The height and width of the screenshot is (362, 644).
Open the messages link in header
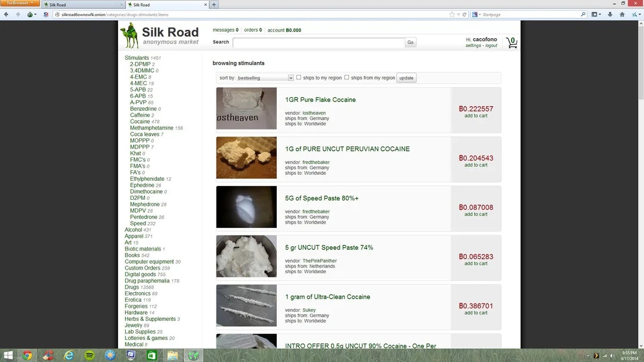(225, 30)
